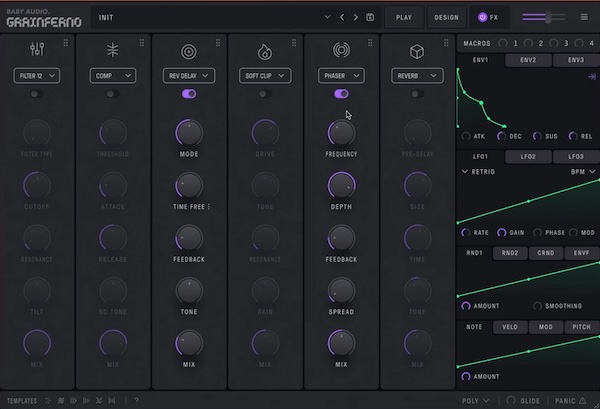Click the third template icon in bottom bar
The width and height of the screenshot is (600, 409).
click(x=73, y=401)
